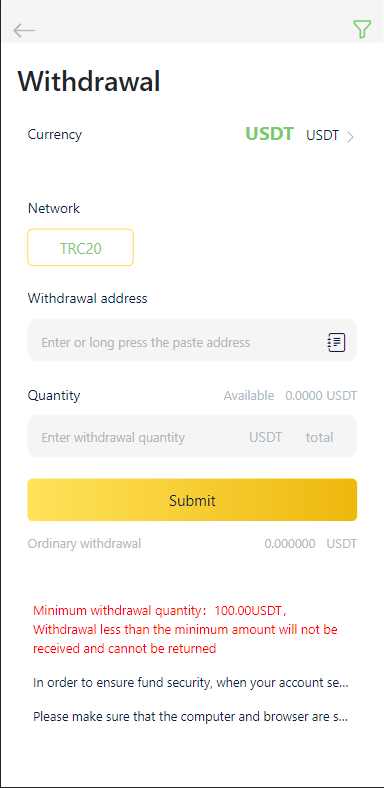Click the USDT unit in quantity field
This screenshot has width=384, height=788.
tap(265, 437)
